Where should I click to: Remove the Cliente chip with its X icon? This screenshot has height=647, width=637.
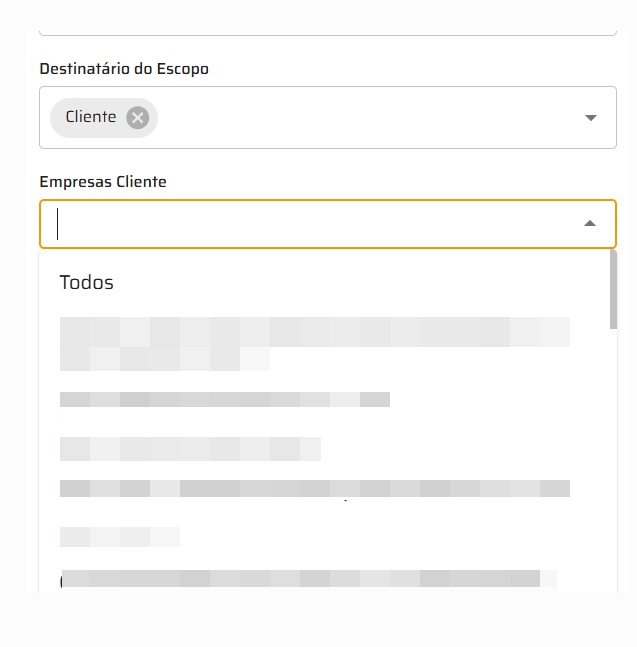[x=138, y=117]
